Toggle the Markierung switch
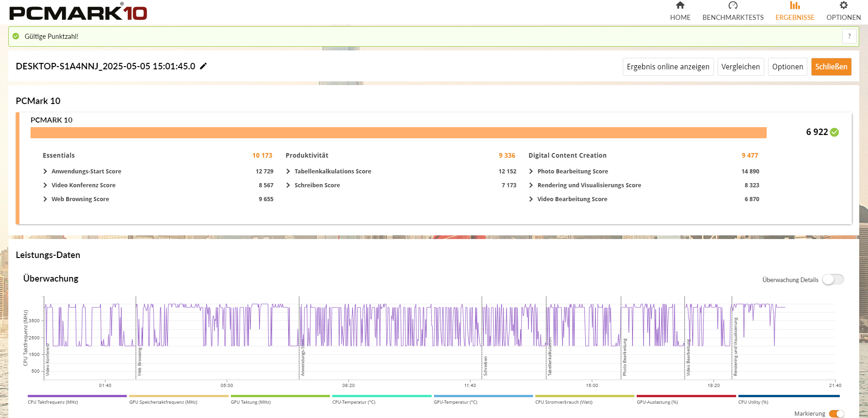Viewport: 868px width, 418px height. pyautogui.click(x=837, y=413)
